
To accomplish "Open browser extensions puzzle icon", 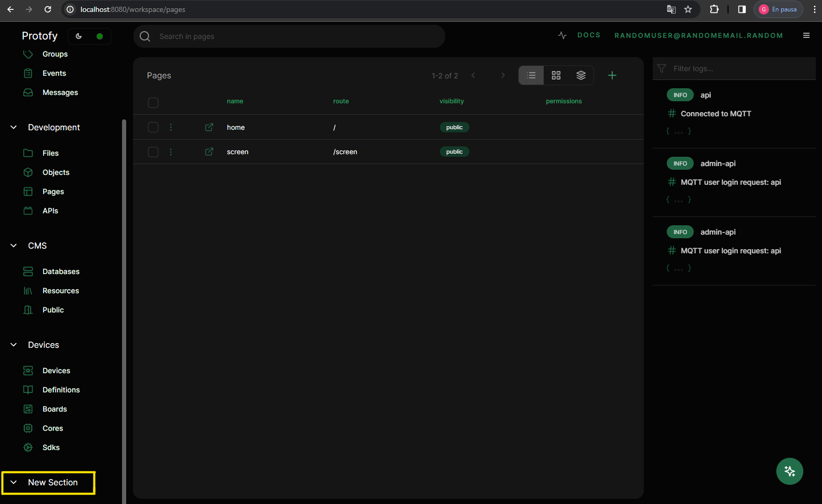I will click(715, 9).
